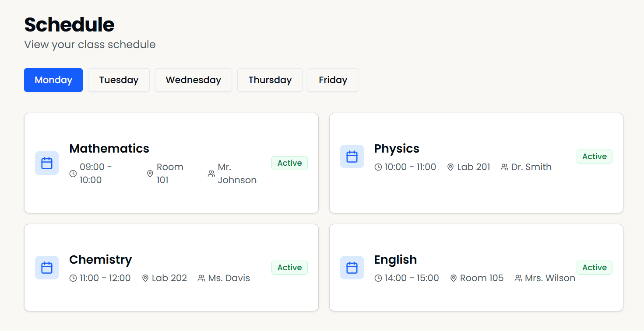
Task: Click the Active badge on Physics
Action: [594, 156]
